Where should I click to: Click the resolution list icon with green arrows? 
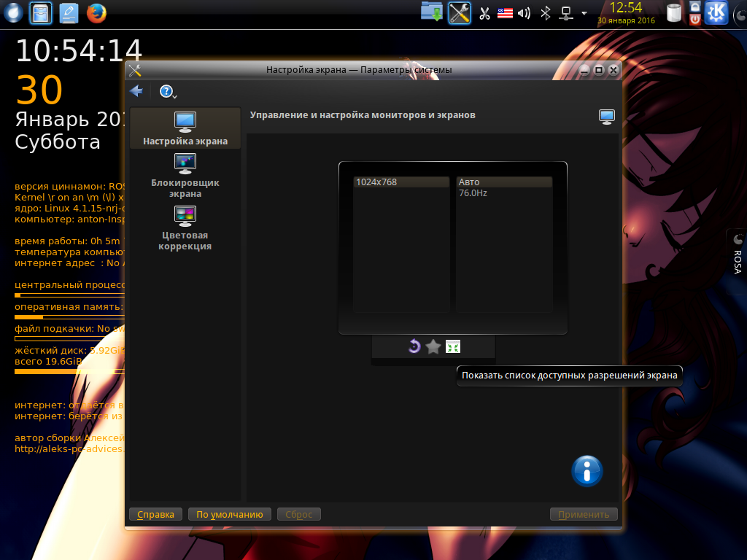point(452,346)
